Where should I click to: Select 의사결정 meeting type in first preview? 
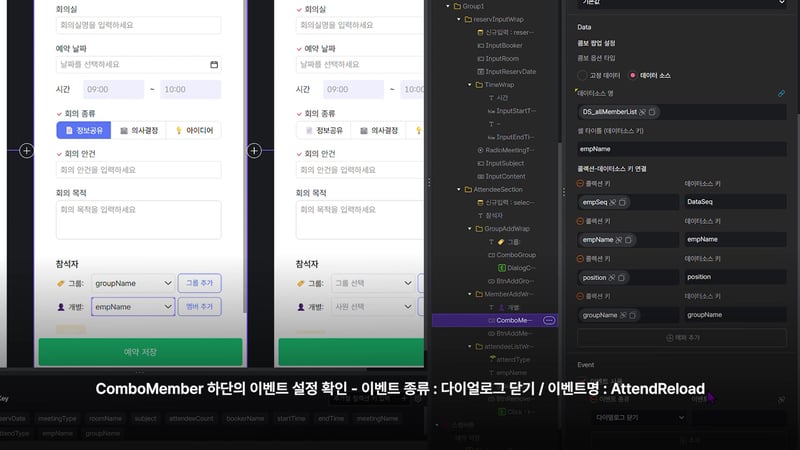pyautogui.click(x=139, y=131)
